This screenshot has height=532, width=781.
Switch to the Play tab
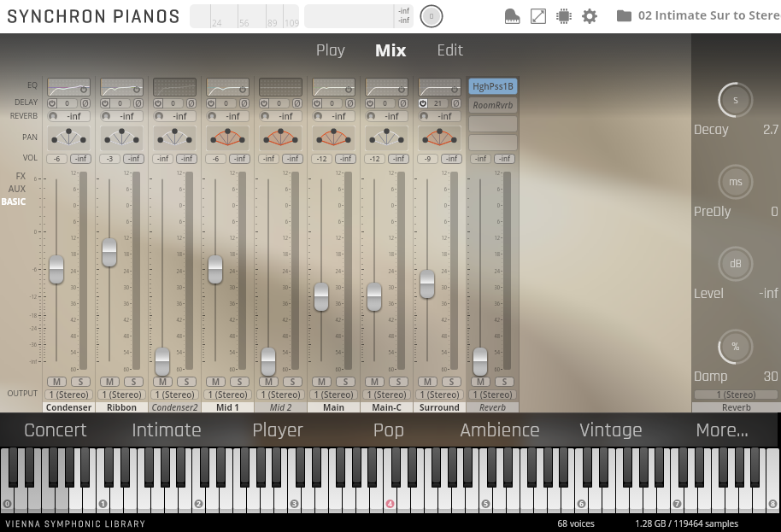point(331,50)
